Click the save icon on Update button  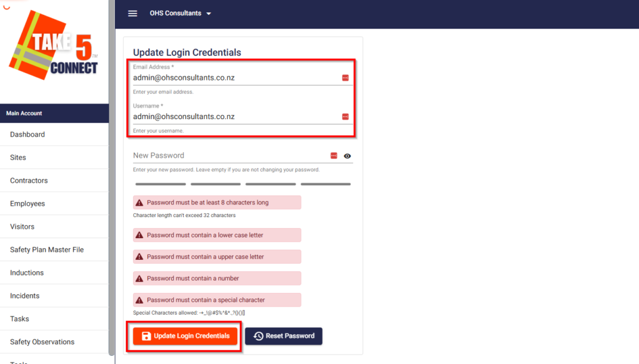click(146, 337)
